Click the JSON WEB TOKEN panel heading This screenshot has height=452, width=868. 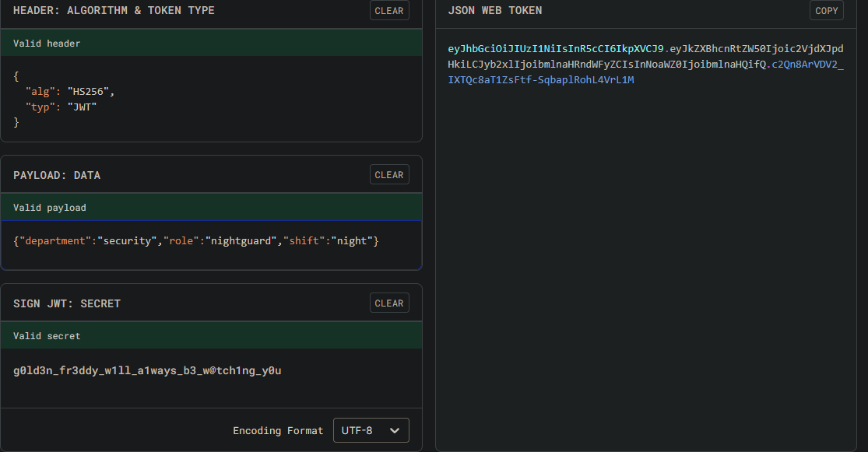[x=495, y=11]
